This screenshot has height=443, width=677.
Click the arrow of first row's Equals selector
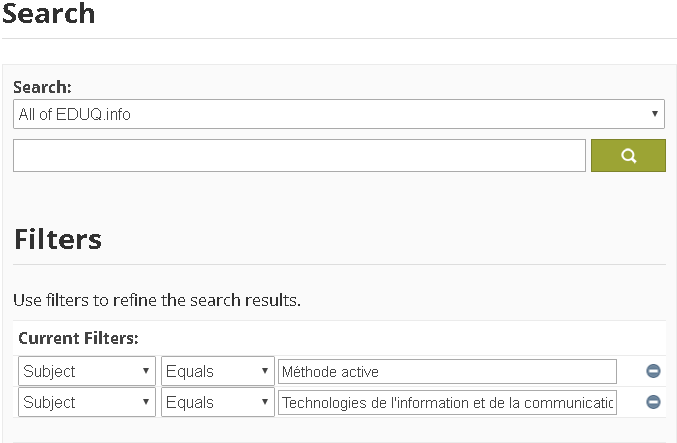(x=265, y=371)
